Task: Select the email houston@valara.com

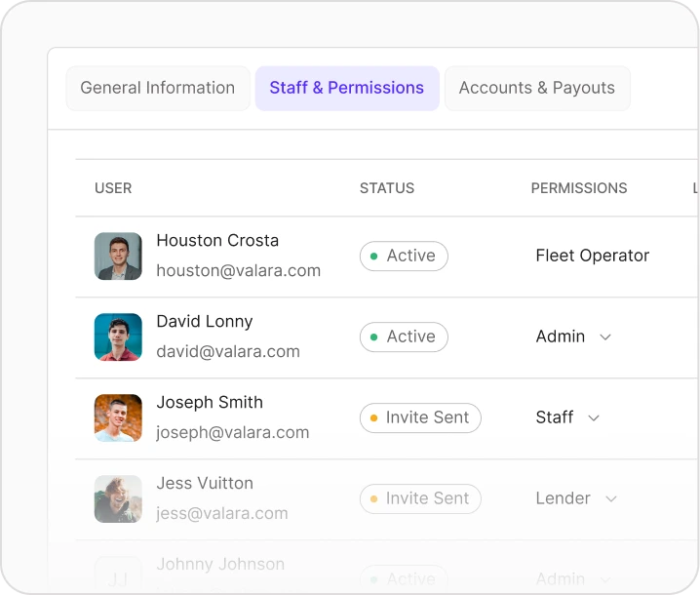Action: (x=239, y=271)
